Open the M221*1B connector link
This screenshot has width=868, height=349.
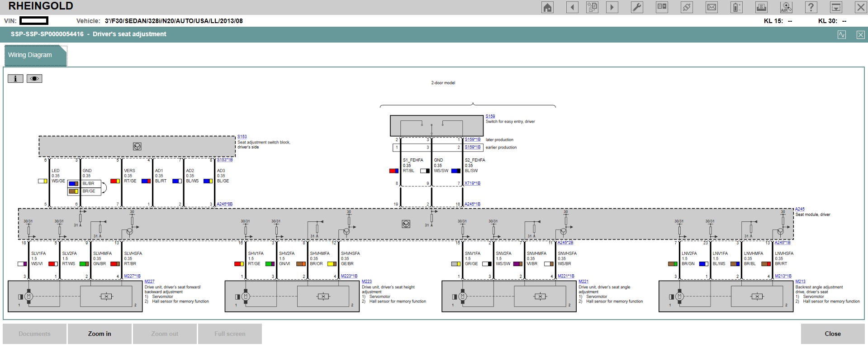(x=566, y=276)
